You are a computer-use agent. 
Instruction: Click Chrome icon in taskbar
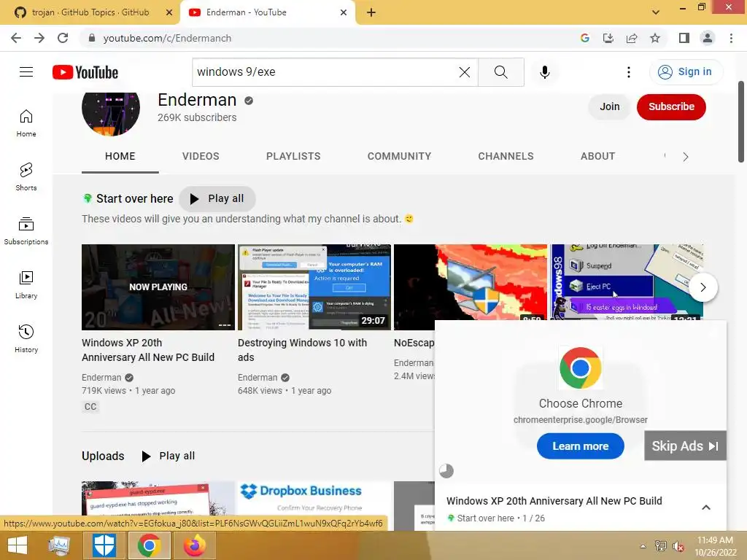[149, 545]
